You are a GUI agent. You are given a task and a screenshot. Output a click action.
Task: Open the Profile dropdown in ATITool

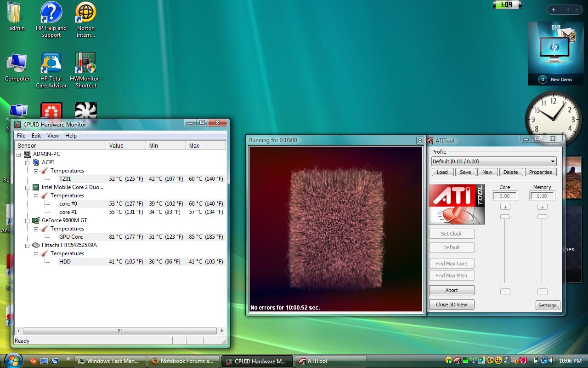tap(552, 161)
